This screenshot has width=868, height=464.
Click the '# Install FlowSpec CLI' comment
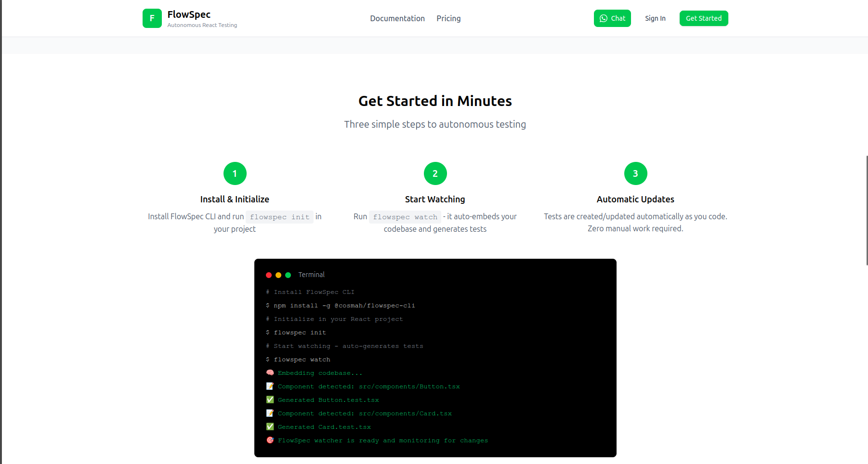(310, 292)
